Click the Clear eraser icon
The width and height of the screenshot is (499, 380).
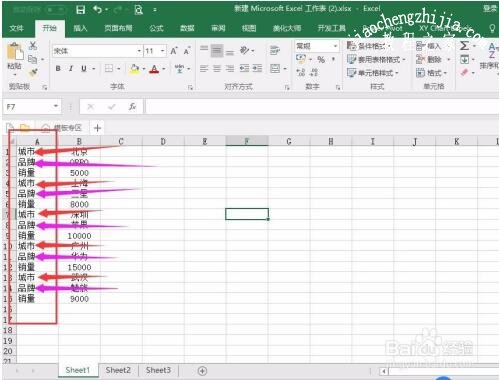tap(464, 72)
